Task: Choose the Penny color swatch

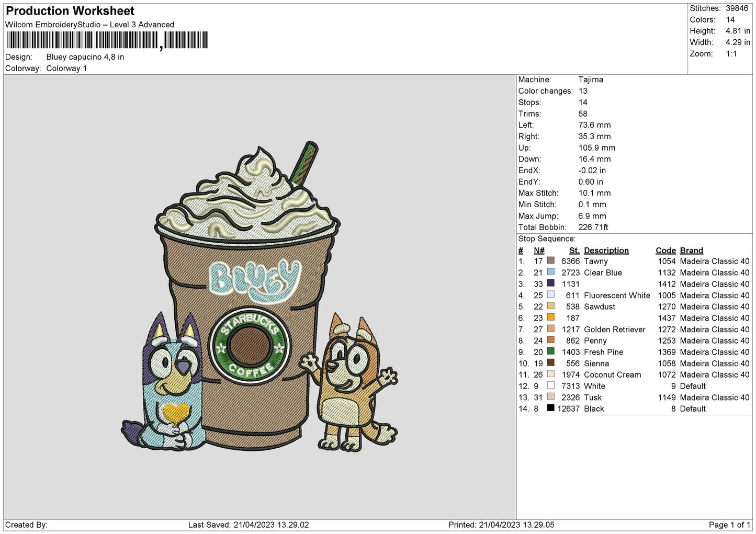Action: tap(550, 340)
